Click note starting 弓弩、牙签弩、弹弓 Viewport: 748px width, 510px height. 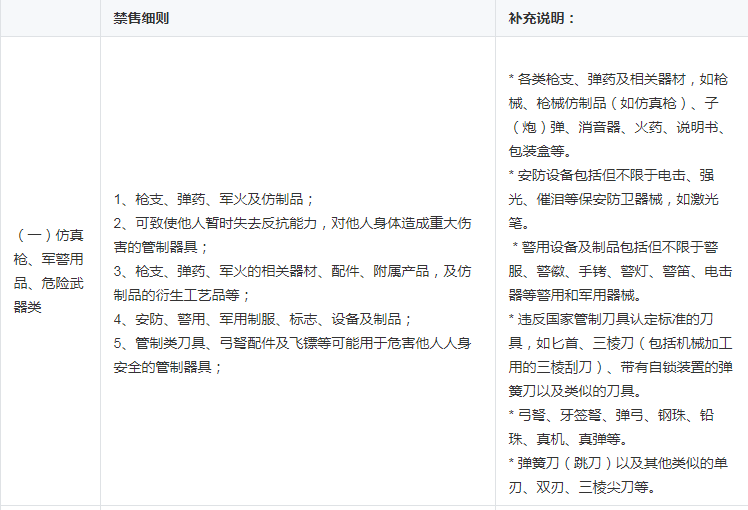click(x=611, y=427)
